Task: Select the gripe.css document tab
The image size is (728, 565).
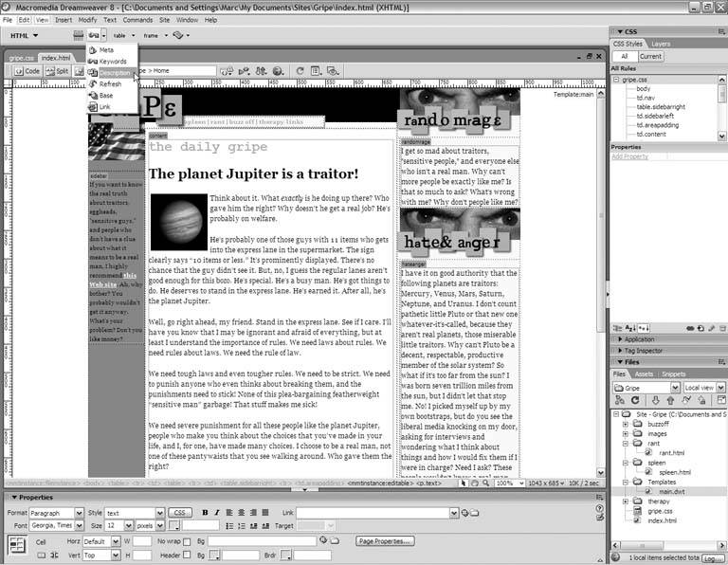Action: (x=21, y=58)
